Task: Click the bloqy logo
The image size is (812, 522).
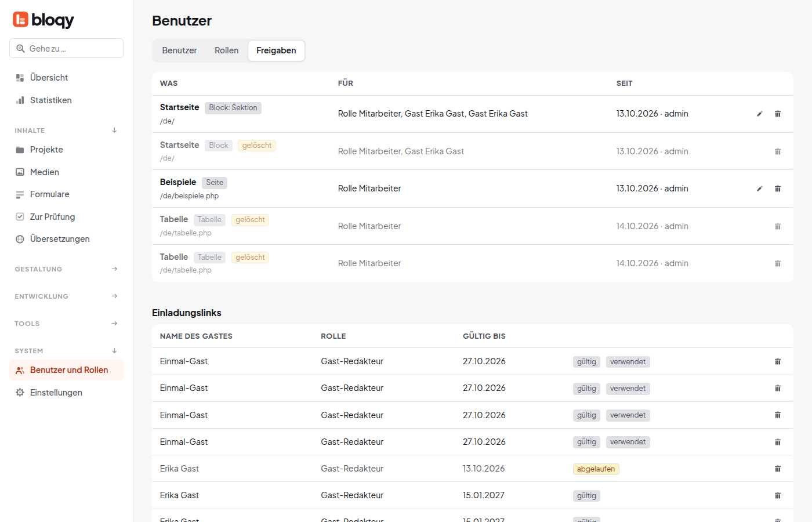Action: point(43,20)
